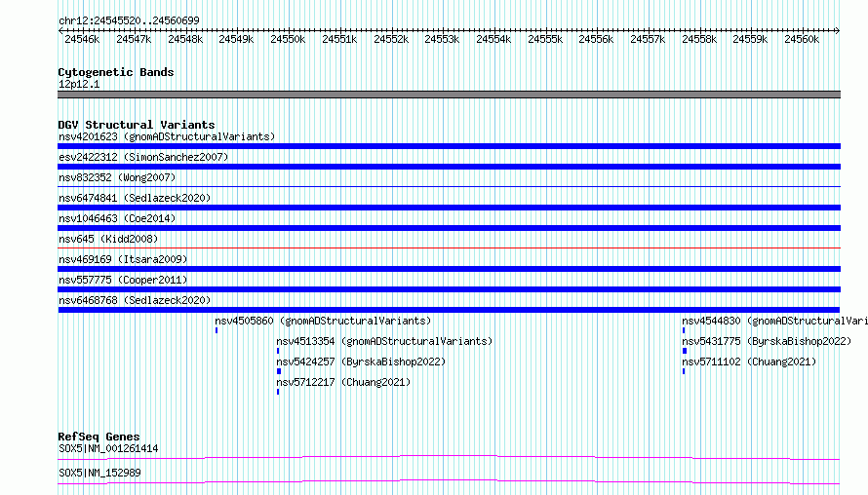Select the nsv469169 Itsara2009 label
This screenshot has height=495, width=868.
click(123, 259)
